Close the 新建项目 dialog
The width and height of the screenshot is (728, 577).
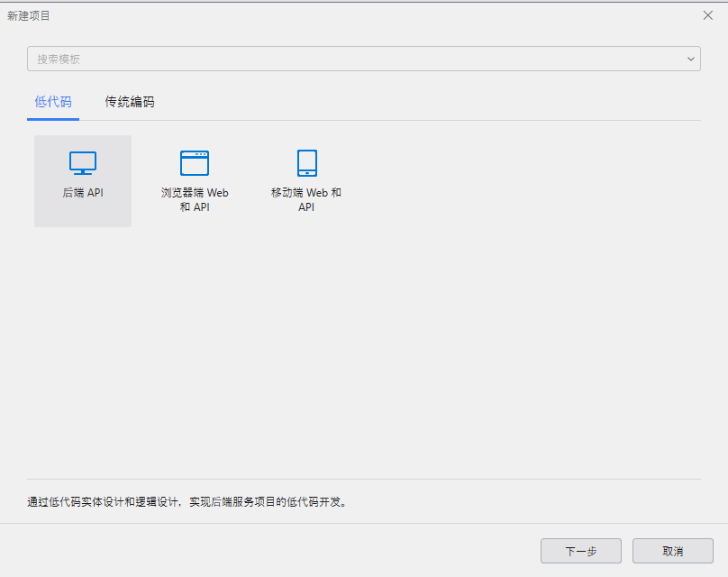[706, 14]
